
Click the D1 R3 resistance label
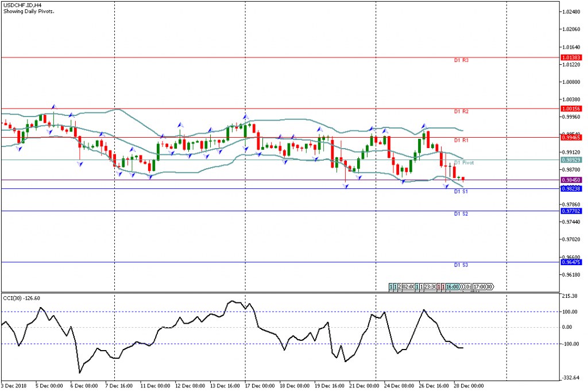pos(461,60)
